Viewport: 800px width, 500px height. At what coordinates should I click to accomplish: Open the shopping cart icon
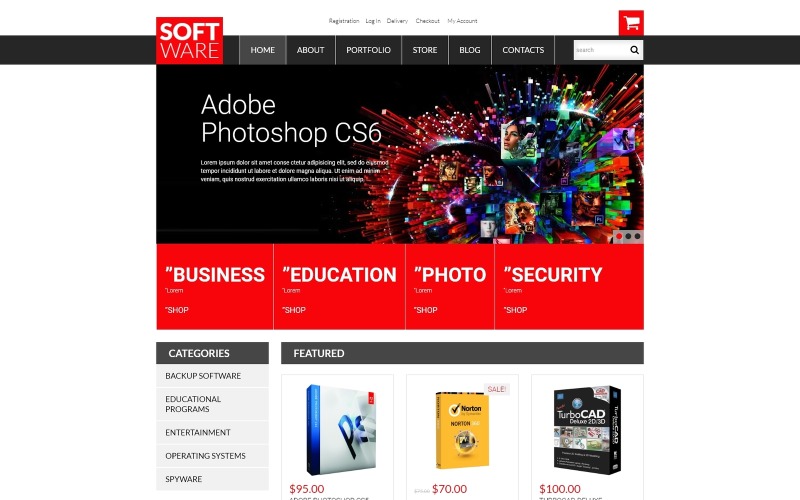[x=631, y=23]
